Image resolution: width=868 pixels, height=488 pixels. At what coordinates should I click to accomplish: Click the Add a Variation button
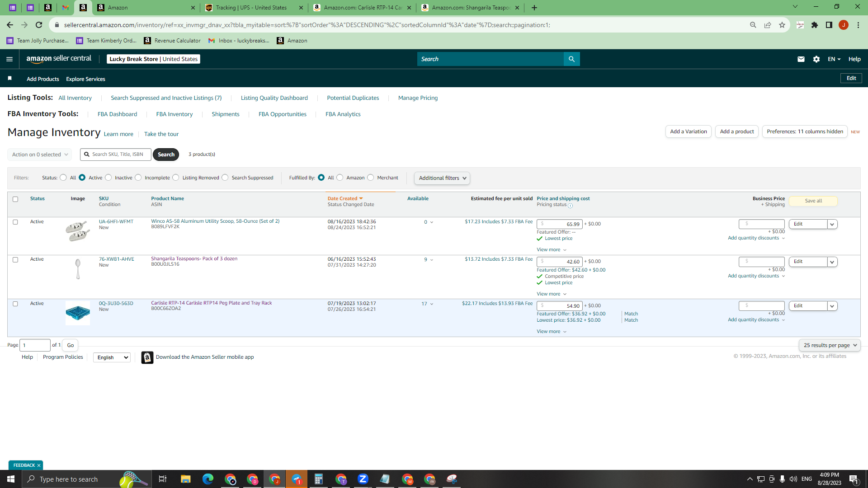pos(689,131)
